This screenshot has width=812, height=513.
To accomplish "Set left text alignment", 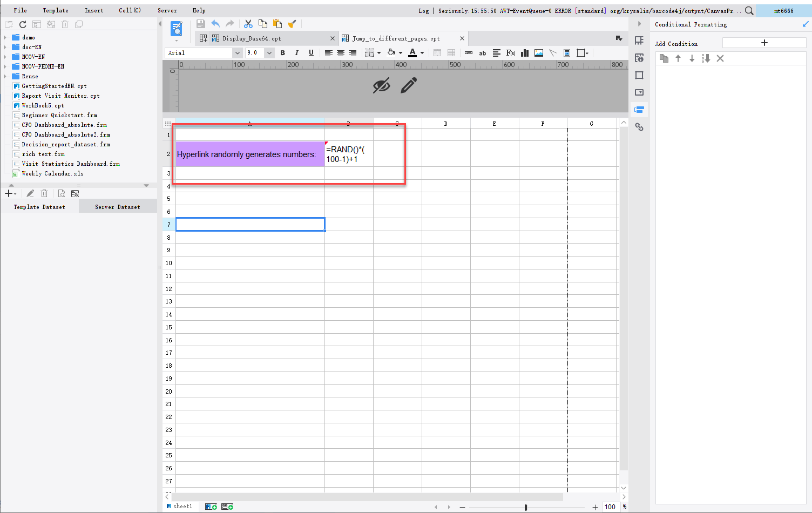I will click(x=328, y=53).
